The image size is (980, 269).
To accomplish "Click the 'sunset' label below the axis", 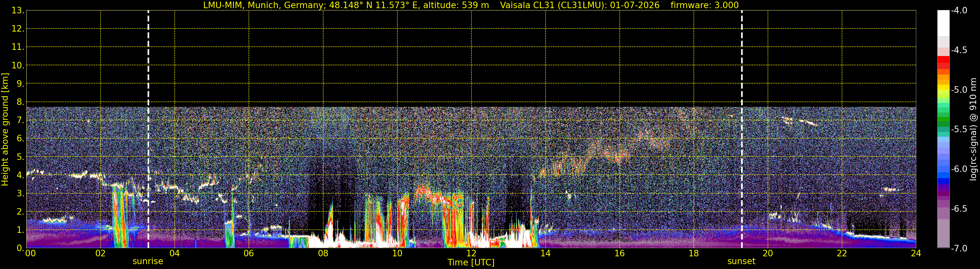I will click(x=741, y=262).
